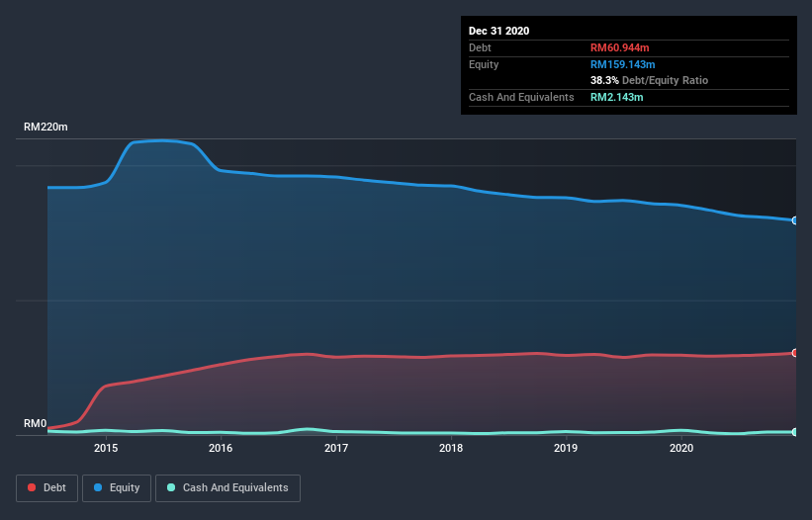
Task: Click the 38.3% Debt/Equity Ratio text
Action: (649, 80)
